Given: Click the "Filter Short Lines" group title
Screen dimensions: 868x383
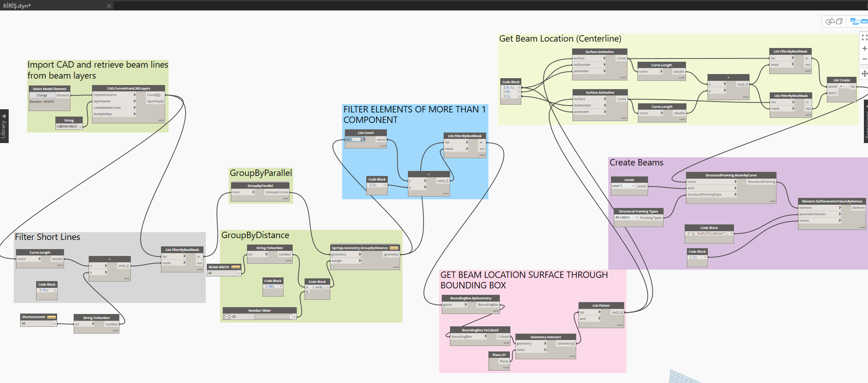Looking at the screenshot, I should [48, 237].
